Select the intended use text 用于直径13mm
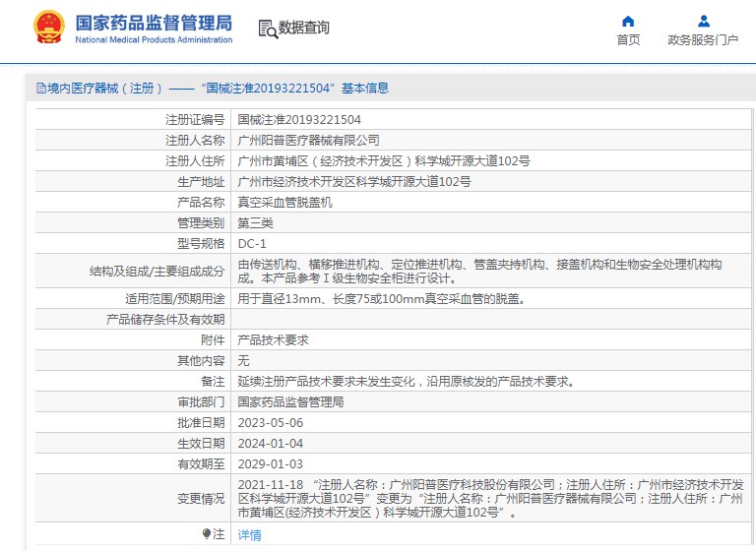756x551 pixels. [x=381, y=299]
